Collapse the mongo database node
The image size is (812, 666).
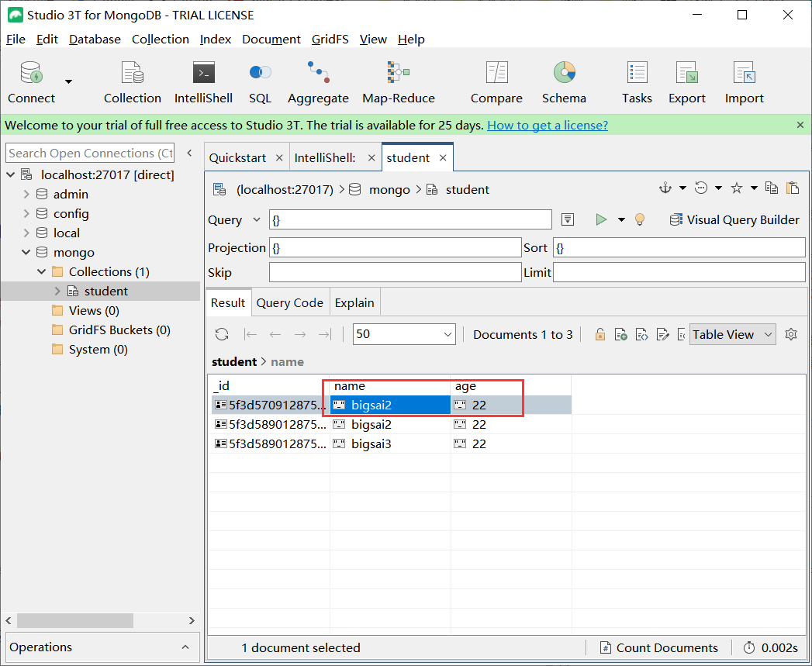pos(26,252)
